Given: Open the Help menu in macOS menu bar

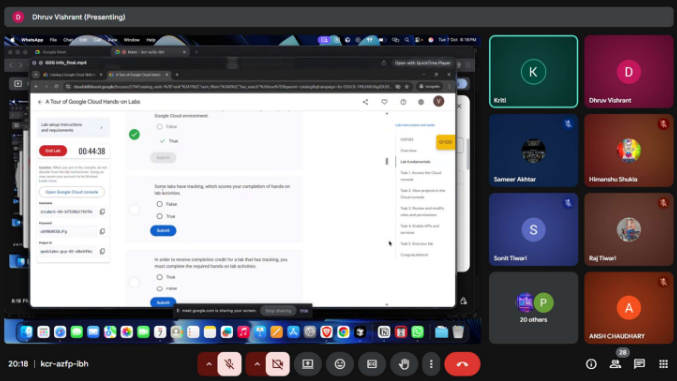Looking at the screenshot, I should point(151,40).
